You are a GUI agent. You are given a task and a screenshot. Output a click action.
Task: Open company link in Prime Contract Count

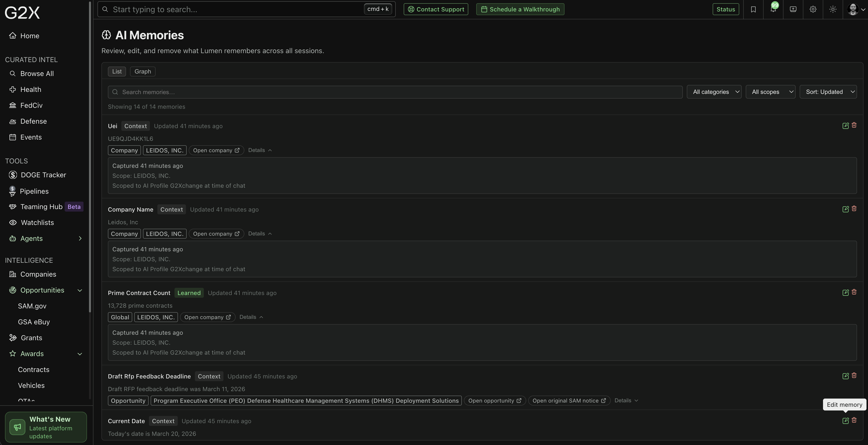[x=207, y=317]
